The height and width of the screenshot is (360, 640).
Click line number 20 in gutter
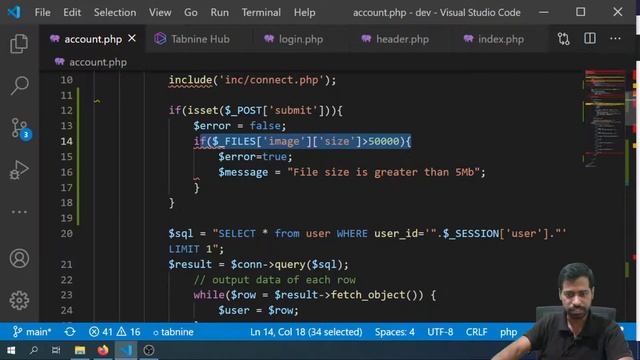[x=67, y=233]
